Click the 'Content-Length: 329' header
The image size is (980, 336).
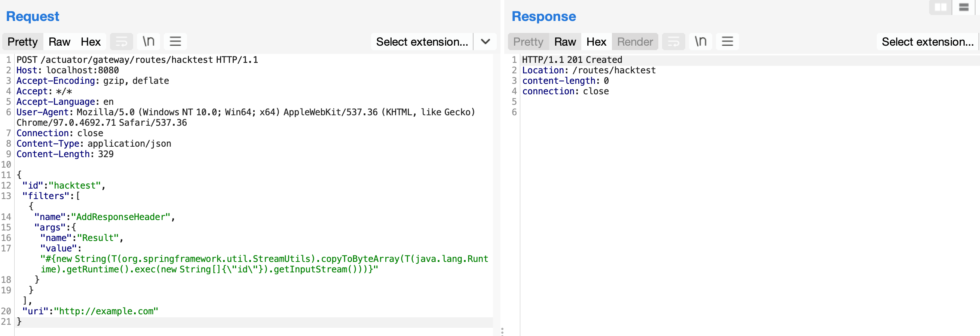(65, 154)
